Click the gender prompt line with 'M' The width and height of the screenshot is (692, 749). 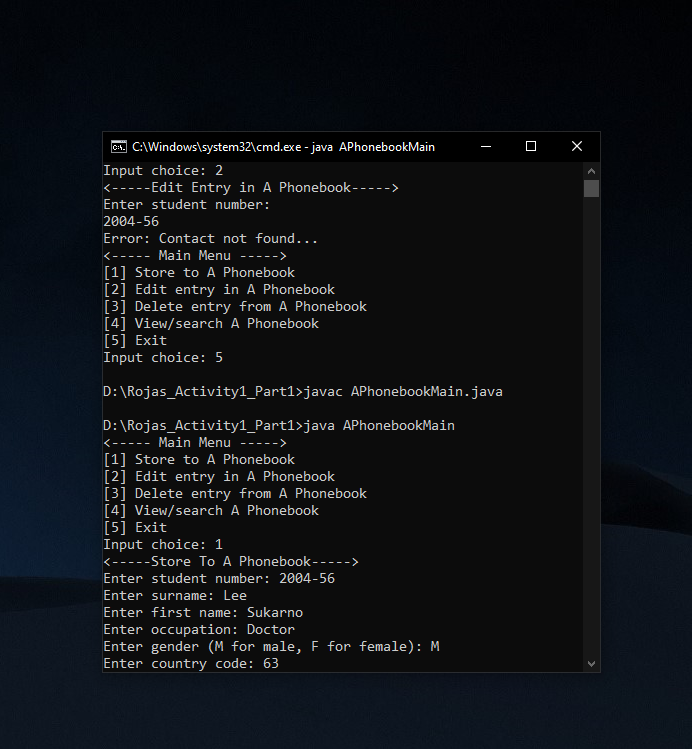point(271,647)
